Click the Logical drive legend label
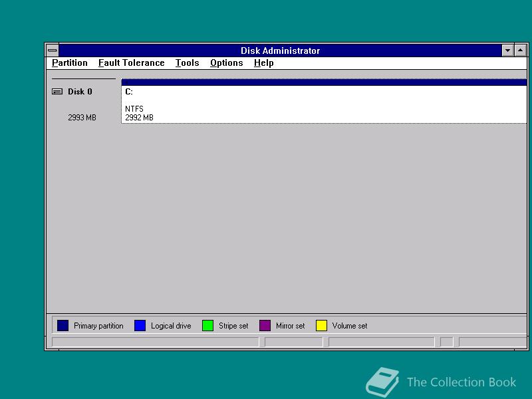Screen dimensions: 532x399 pos(171,326)
